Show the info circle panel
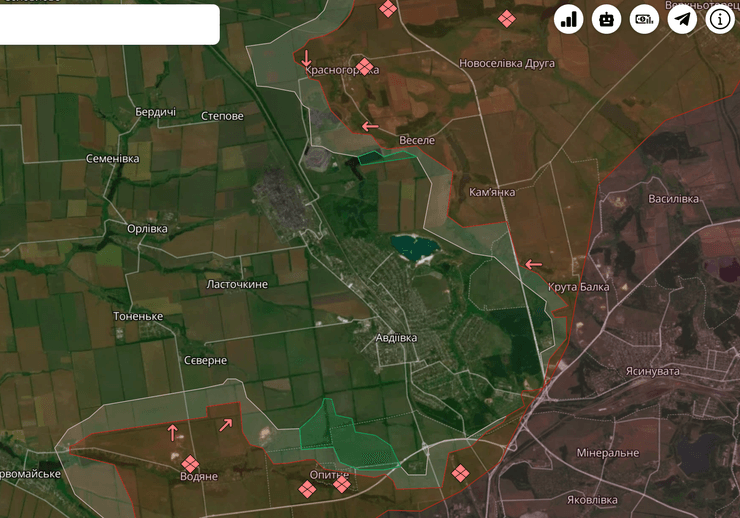 coord(721,19)
